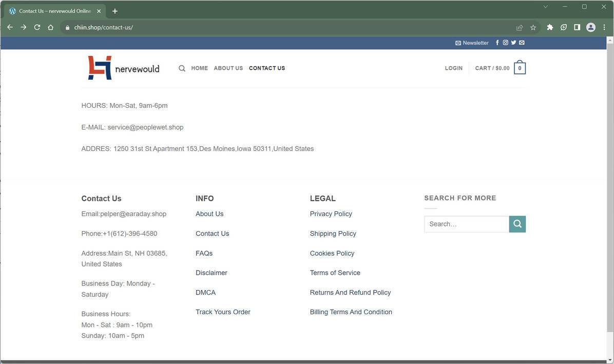The height and width of the screenshot is (364, 614).
Task: Reload the page
Action: (37, 27)
